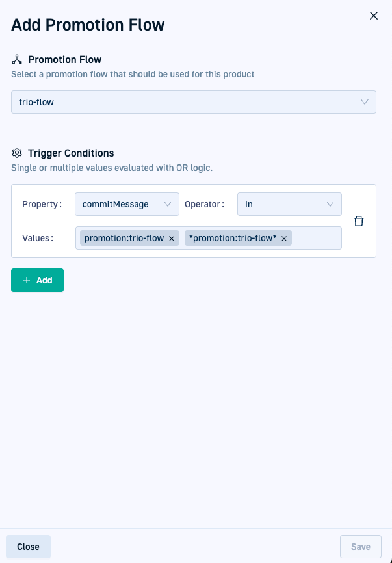The image size is (392, 563).
Task: Remove the "*promotion:trio-flow*" wildcard value tag
Action: click(x=284, y=239)
